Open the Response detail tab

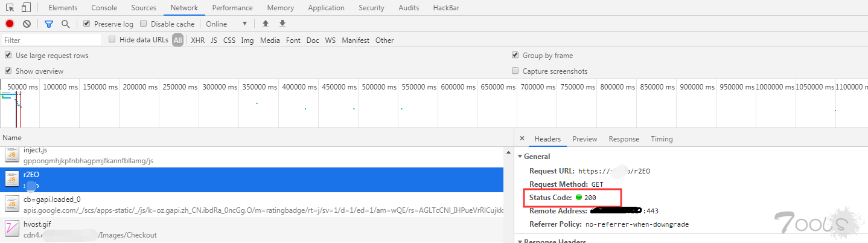[624, 139]
